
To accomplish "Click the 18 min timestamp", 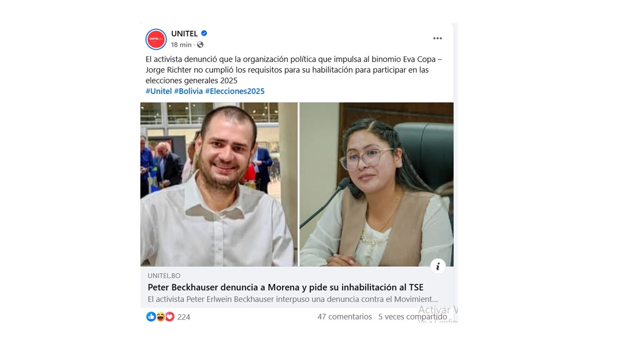I will click(x=181, y=45).
